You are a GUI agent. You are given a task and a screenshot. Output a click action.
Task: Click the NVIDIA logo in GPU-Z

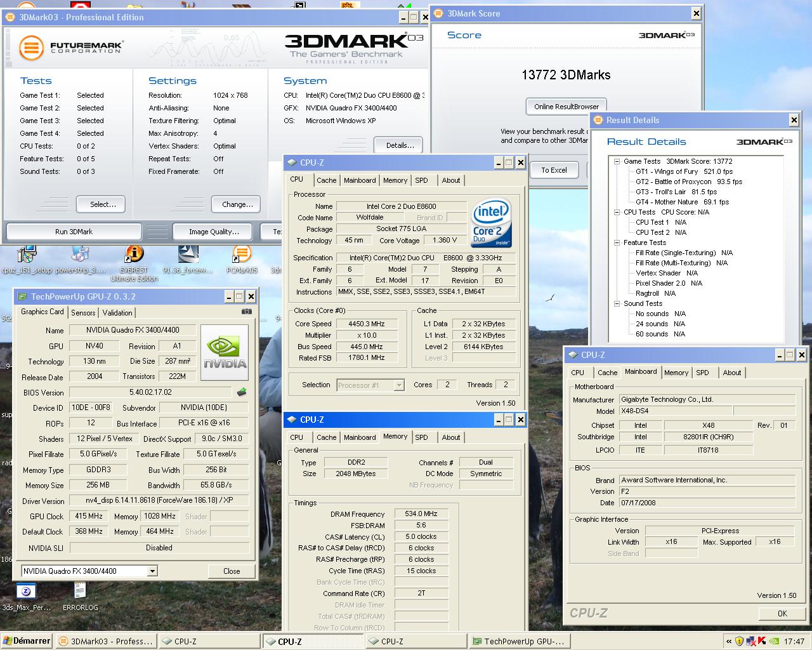(225, 353)
